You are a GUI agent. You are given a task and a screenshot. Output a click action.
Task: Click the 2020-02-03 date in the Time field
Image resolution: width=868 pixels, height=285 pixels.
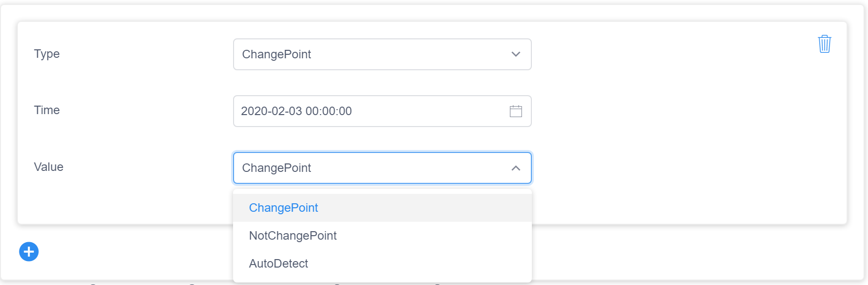271,111
